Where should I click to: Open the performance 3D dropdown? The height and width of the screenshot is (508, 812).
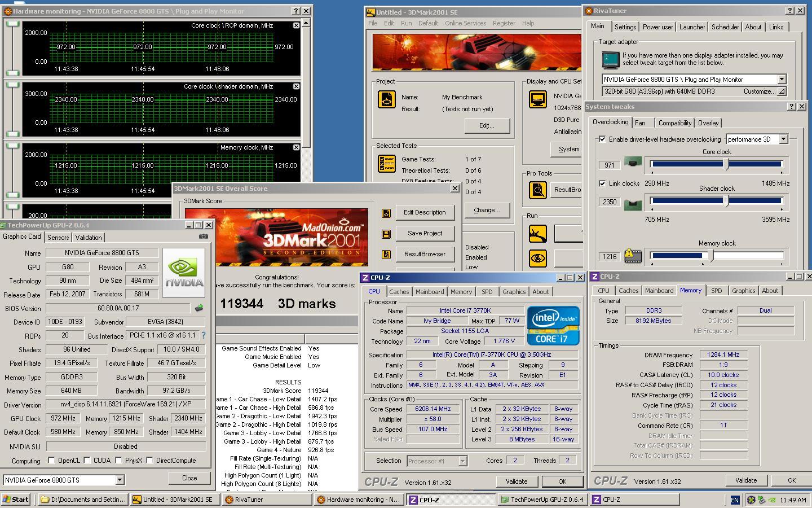pyautogui.click(x=783, y=139)
